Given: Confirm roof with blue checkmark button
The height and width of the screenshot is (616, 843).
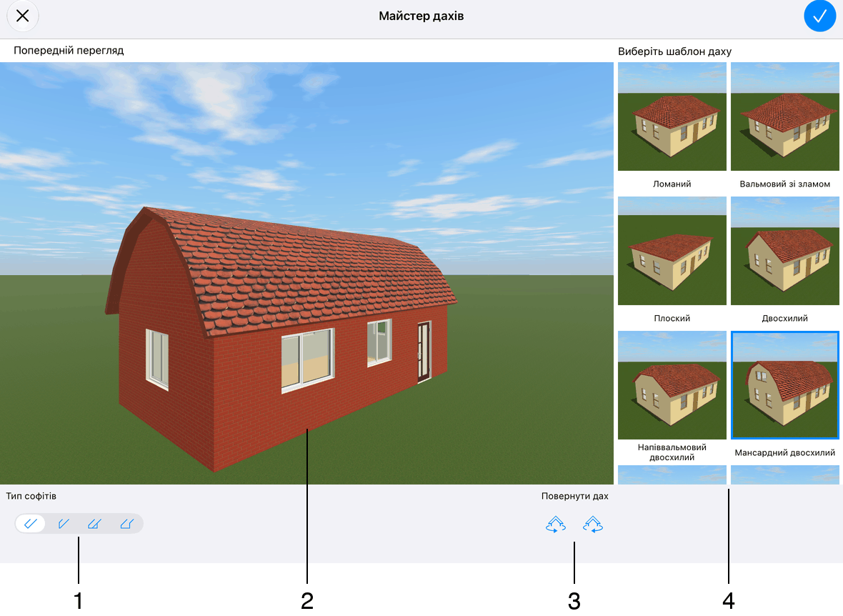Looking at the screenshot, I should (x=819, y=16).
